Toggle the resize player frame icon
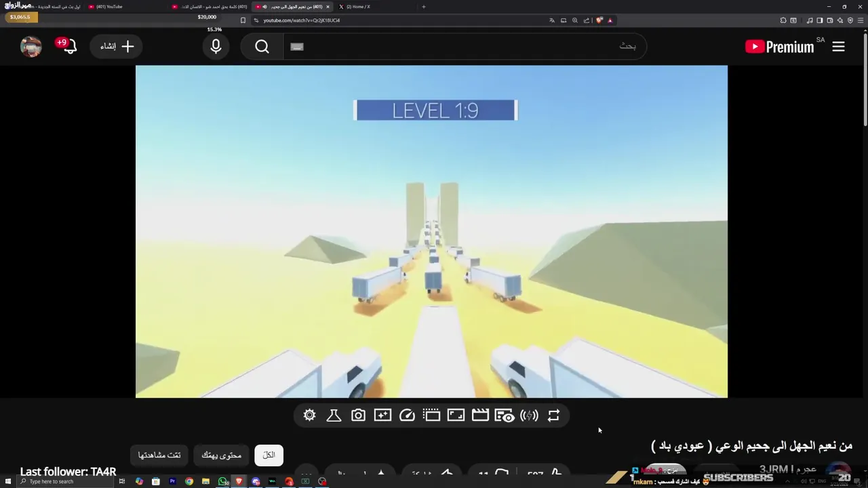 click(456, 415)
